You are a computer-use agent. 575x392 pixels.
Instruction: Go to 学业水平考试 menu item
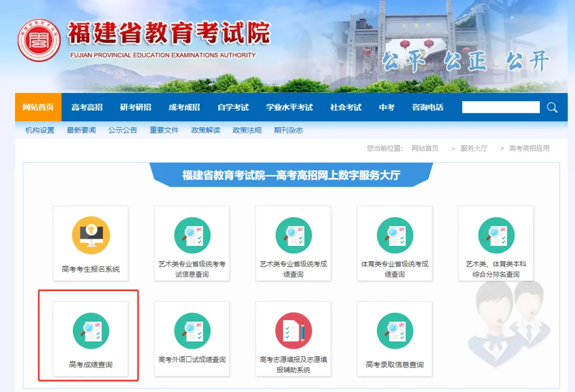click(289, 107)
